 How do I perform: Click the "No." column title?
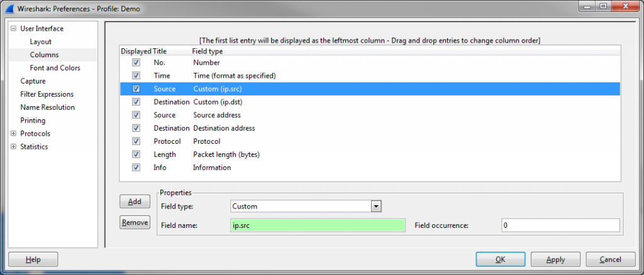coord(159,63)
